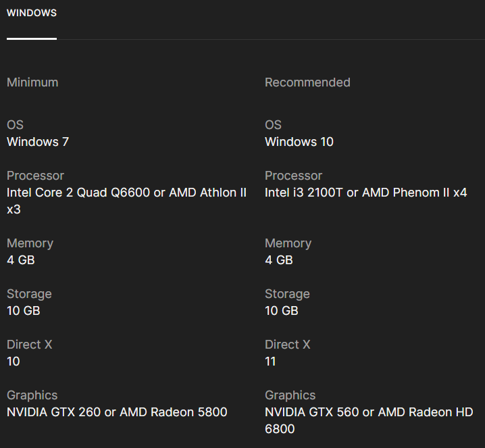The width and height of the screenshot is (485, 448).
Task: Click the Graphics label under Recommended
Action: [290, 395]
